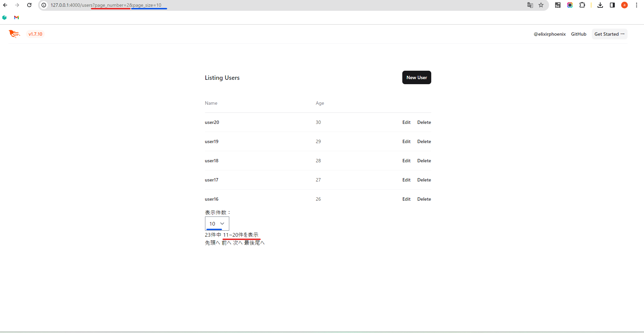Delete the user16 row
Screen dimensions: 644x333
(x=424, y=199)
